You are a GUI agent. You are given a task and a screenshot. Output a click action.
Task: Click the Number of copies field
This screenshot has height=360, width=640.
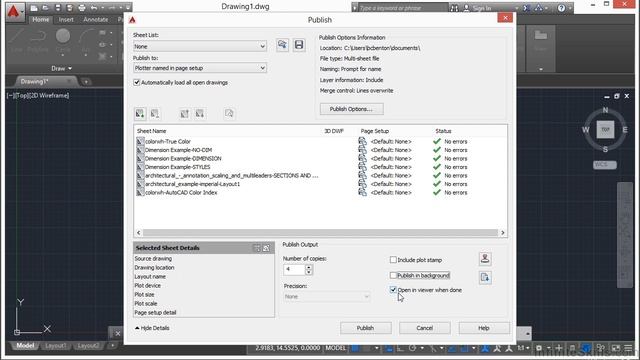click(294, 269)
